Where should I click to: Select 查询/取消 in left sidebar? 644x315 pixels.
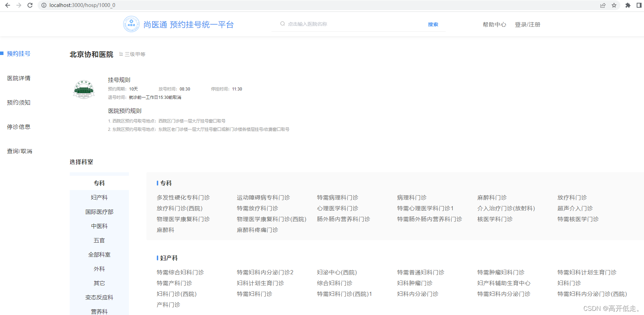pyautogui.click(x=20, y=151)
